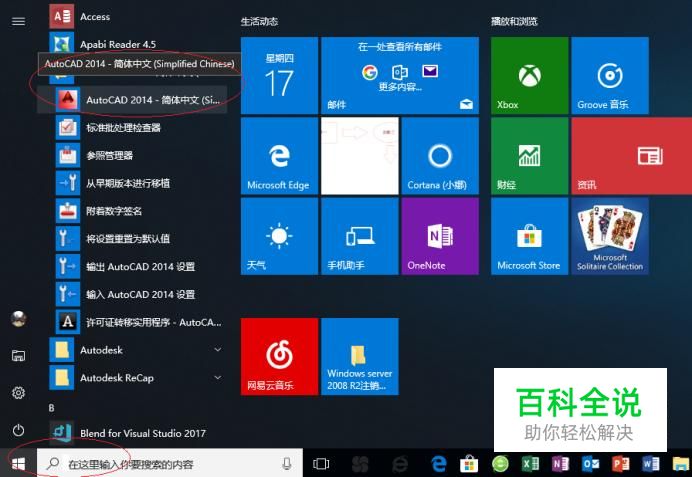Click the 生活动态 group heading
This screenshot has width=692, height=477.
259,21
